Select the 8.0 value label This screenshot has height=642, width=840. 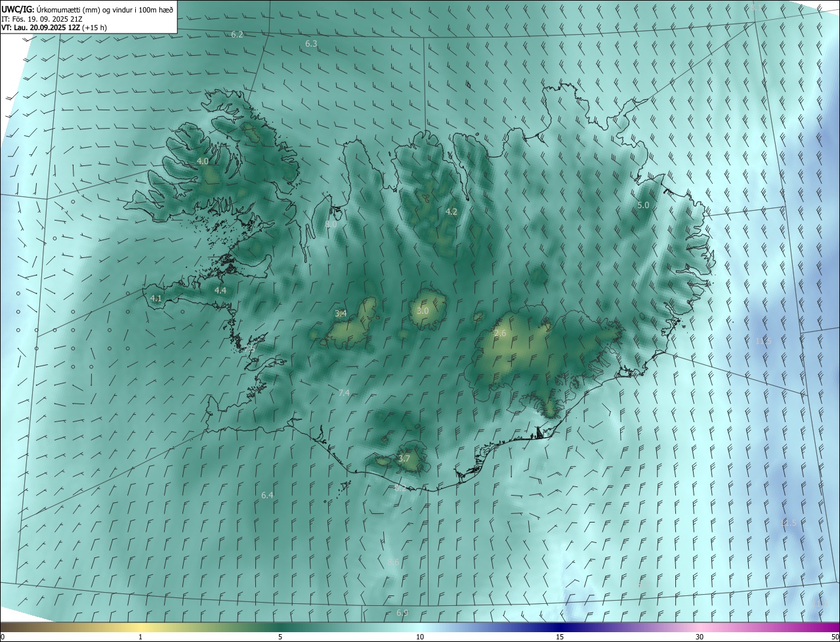tap(331, 224)
